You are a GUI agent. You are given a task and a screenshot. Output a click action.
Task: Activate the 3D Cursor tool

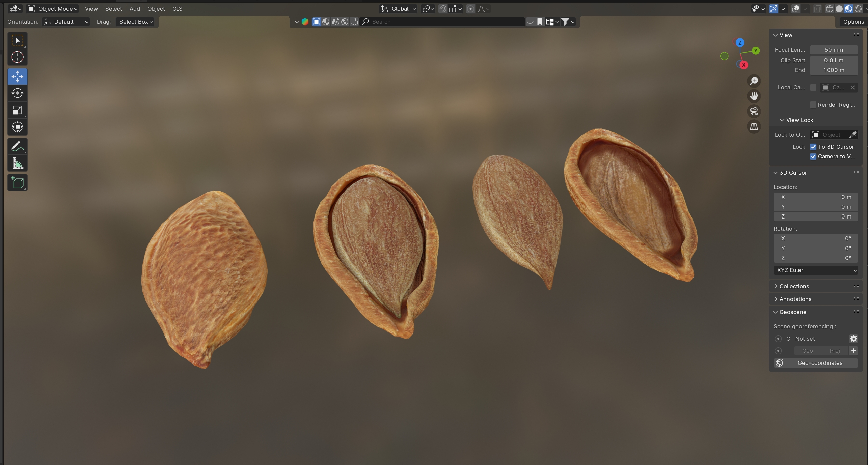(17, 57)
